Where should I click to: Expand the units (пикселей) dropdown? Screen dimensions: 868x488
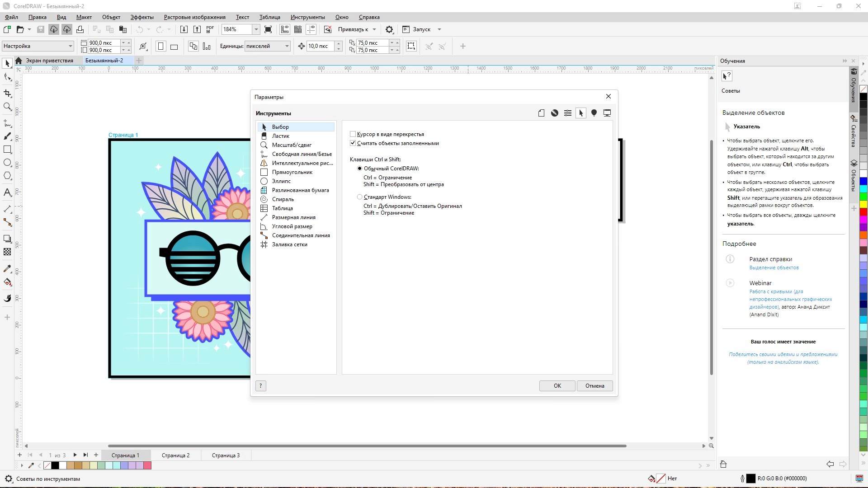(x=287, y=46)
